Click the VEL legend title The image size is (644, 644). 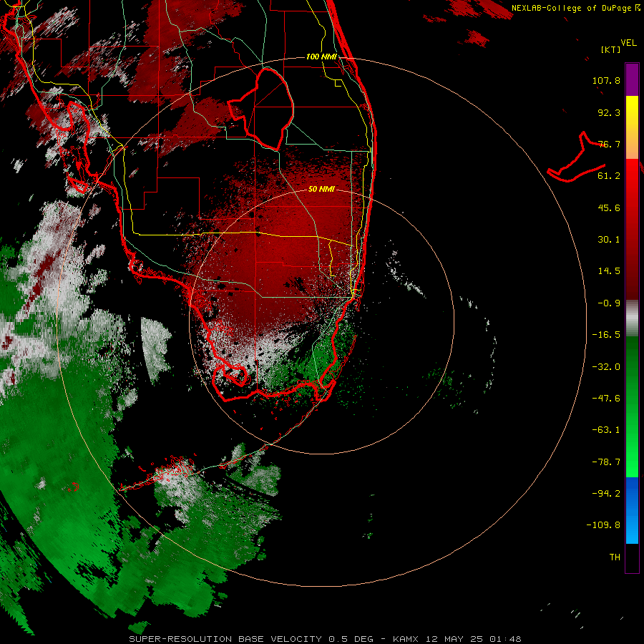point(628,43)
